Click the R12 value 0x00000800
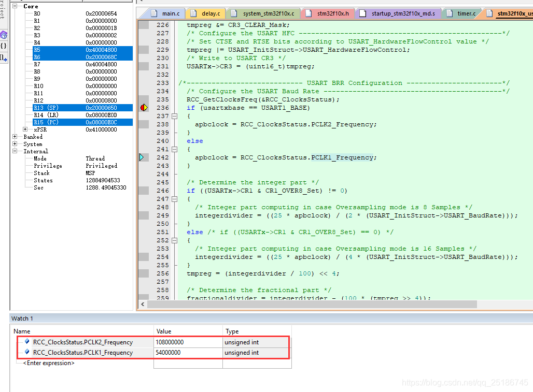This screenshot has width=533, height=392. pyautogui.click(x=101, y=100)
